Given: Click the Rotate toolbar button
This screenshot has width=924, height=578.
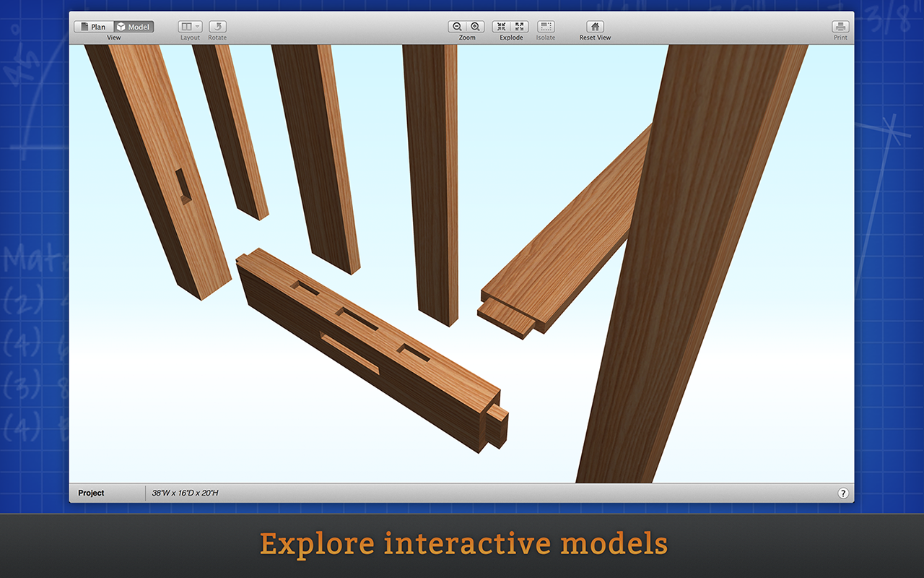Looking at the screenshot, I should coord(217,27).
